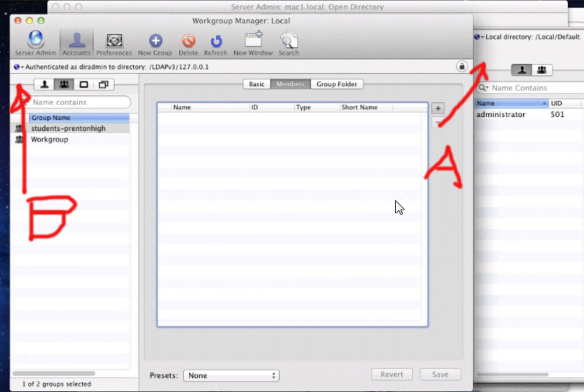Viewport: 584px width, 392px height.
Task: Show users in the drawer panel
Action: point(522,70)
